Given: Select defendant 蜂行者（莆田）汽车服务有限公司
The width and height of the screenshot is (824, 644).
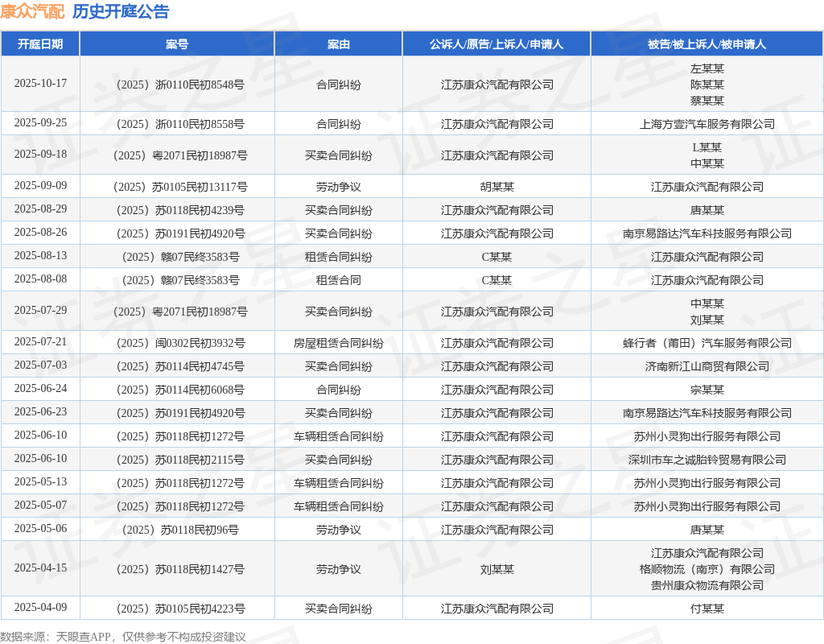Looking at the screenshot, I should [x=707, y=343].
